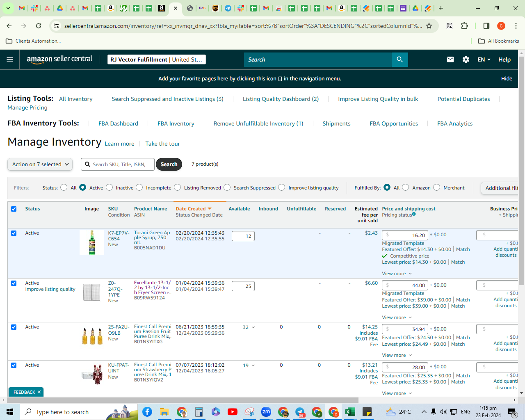Open the Chrome profile avatar C
525x420 pixels.
pos(501,26)
